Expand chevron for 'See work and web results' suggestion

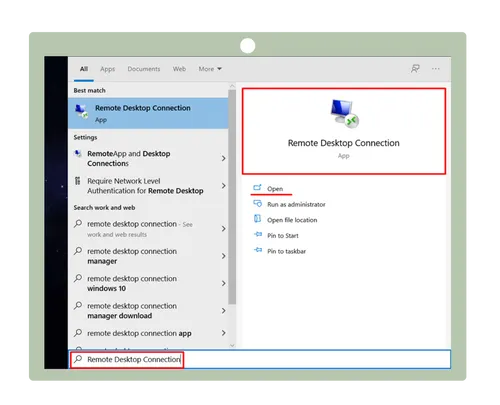pos(223,229)
